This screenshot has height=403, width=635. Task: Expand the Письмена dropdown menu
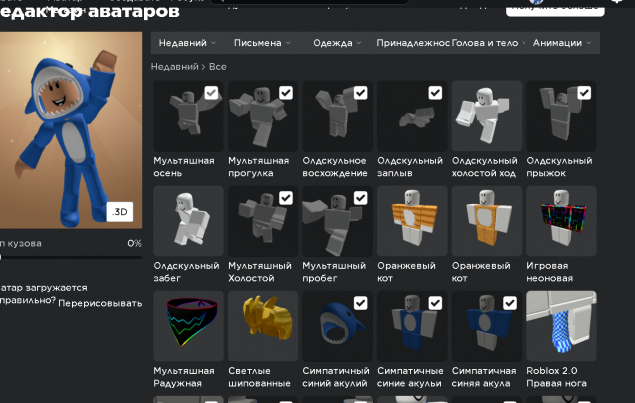point(262,43)
